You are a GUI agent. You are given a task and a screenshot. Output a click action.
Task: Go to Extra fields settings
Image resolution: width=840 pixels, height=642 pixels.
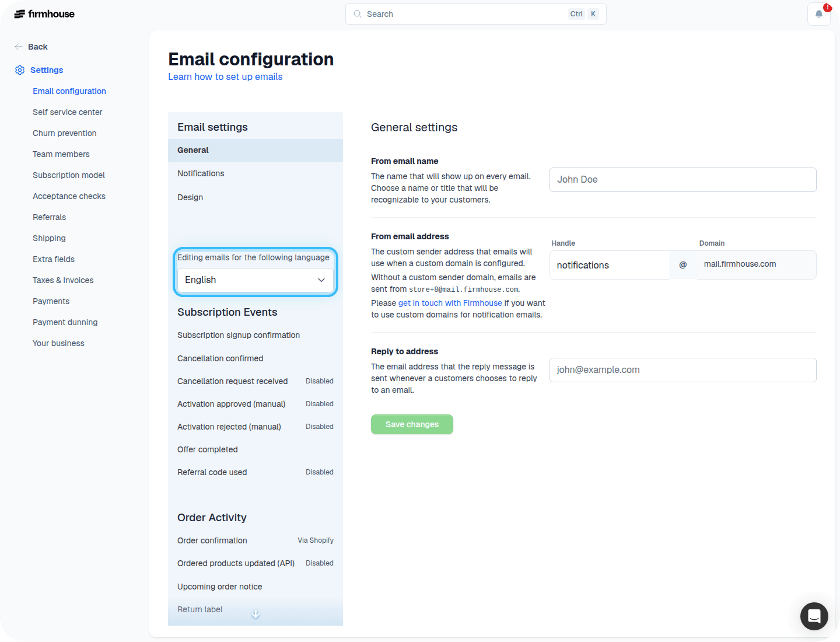(54, 259)
